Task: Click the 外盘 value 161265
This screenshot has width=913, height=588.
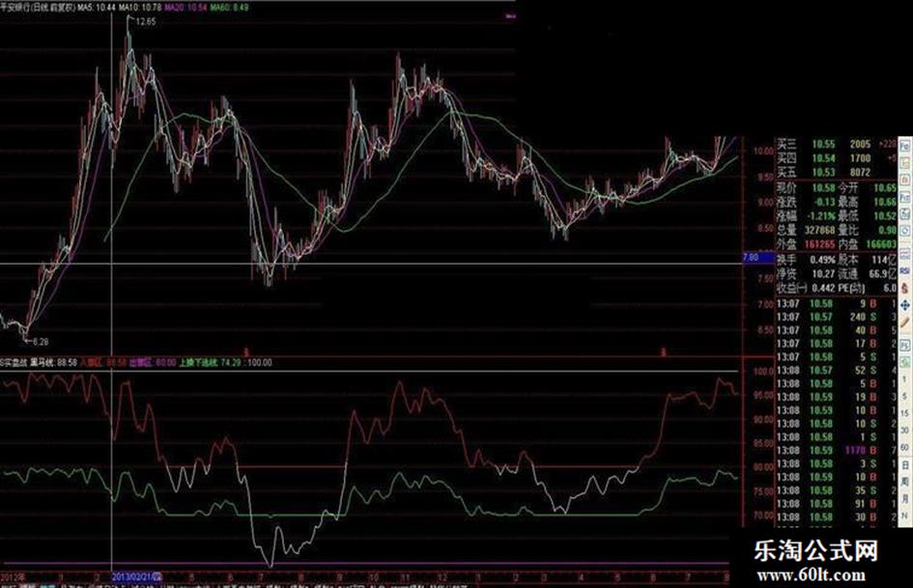Action: click(x=820, y=244)
